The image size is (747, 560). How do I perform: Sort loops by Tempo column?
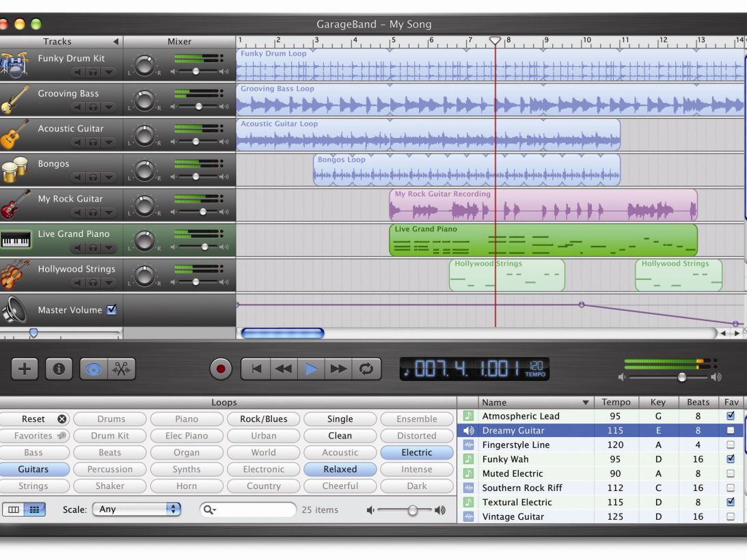[616, 402]
